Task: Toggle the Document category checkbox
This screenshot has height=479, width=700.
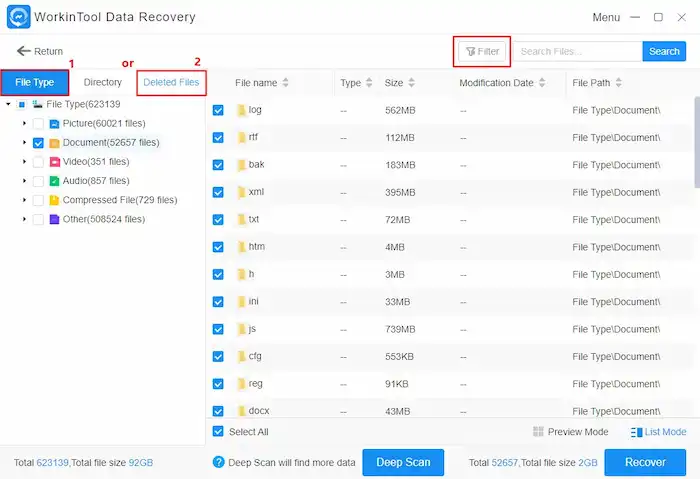Action: coord(38,143)
